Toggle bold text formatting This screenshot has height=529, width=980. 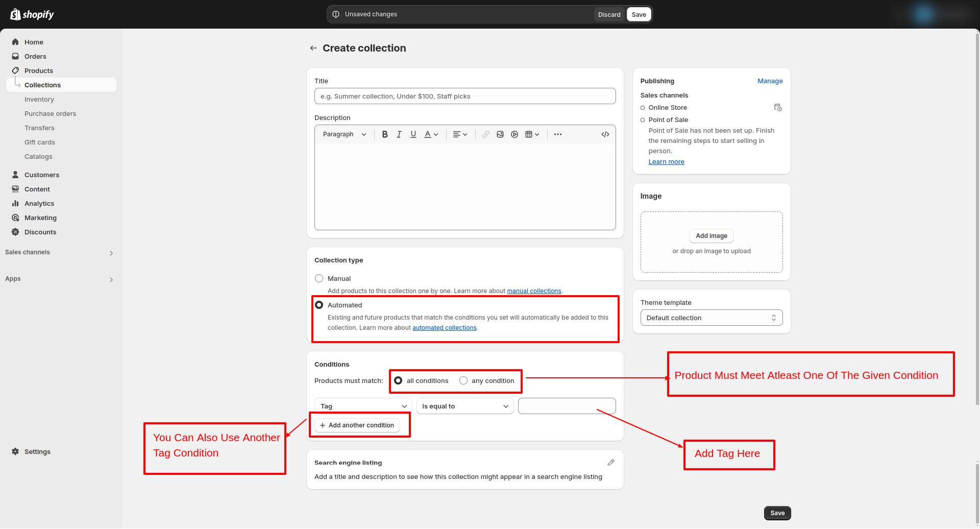(x=385, y=134)
